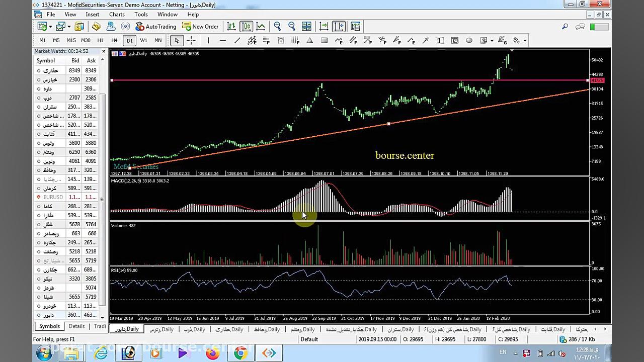Switch chart to candlestick style
The width and height of the screenshot is (644, 362).
tap(246, 26)
